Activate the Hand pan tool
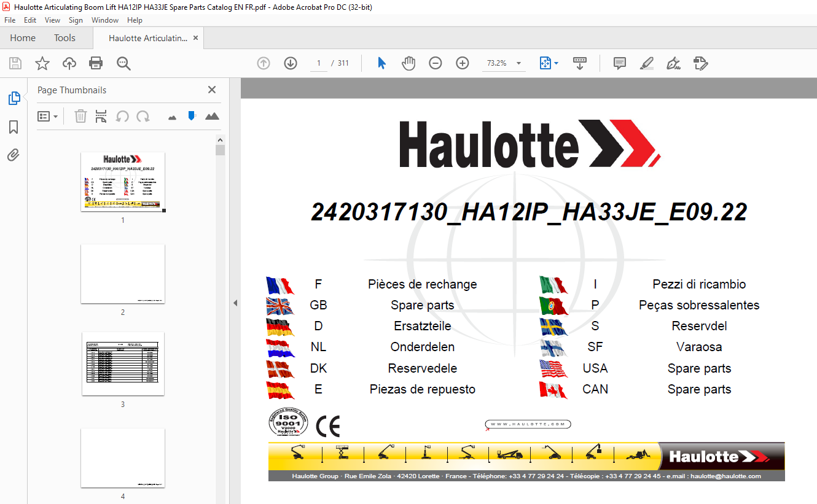817x504 pixels. 408,63
